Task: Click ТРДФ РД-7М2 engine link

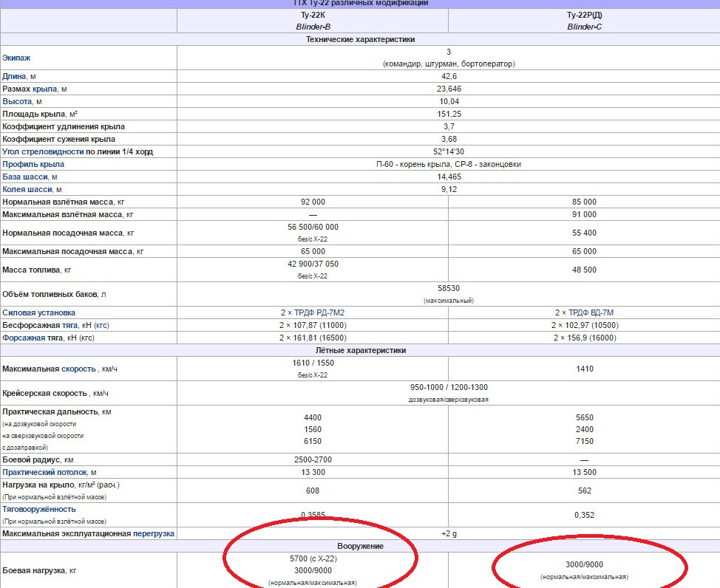Action: (319, 312)
